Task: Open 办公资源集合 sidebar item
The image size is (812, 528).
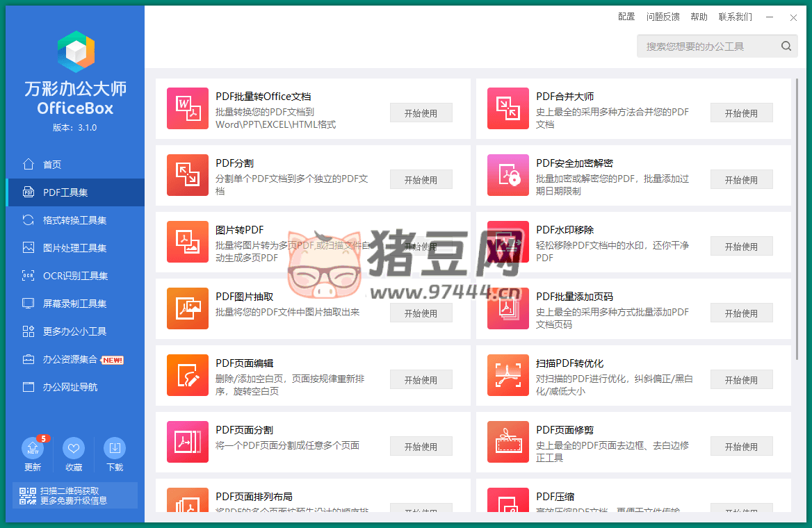Action: click(x=70, y=359)
